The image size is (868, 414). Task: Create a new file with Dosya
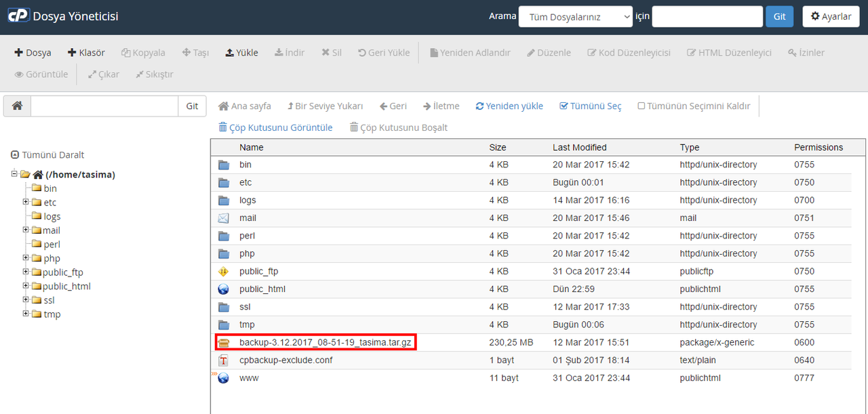(x=33, y=52)
